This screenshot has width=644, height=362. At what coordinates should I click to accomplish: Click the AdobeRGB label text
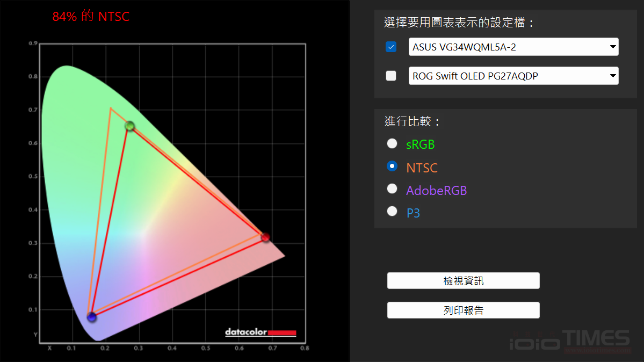coord(437,190)
